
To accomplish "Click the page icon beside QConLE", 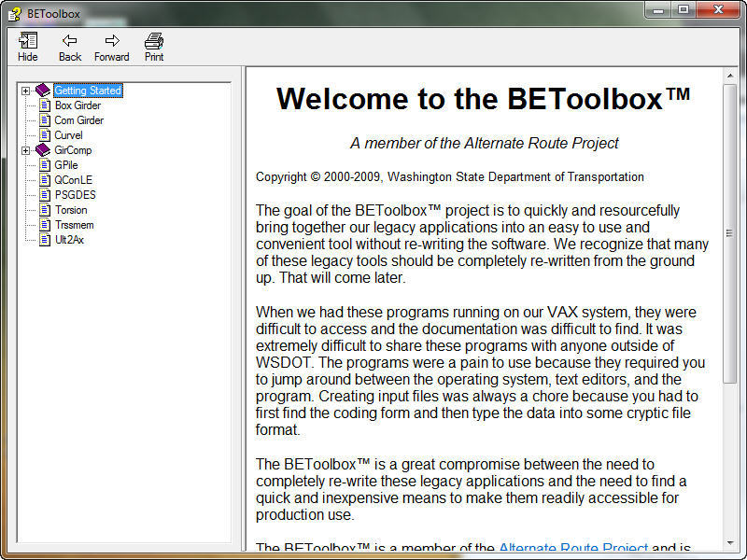I will coord(45,180).
